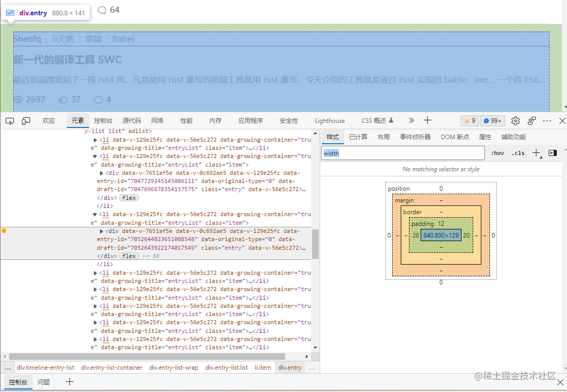Click the 37 likes thumbs-up icon

click(x=63, y=99)
